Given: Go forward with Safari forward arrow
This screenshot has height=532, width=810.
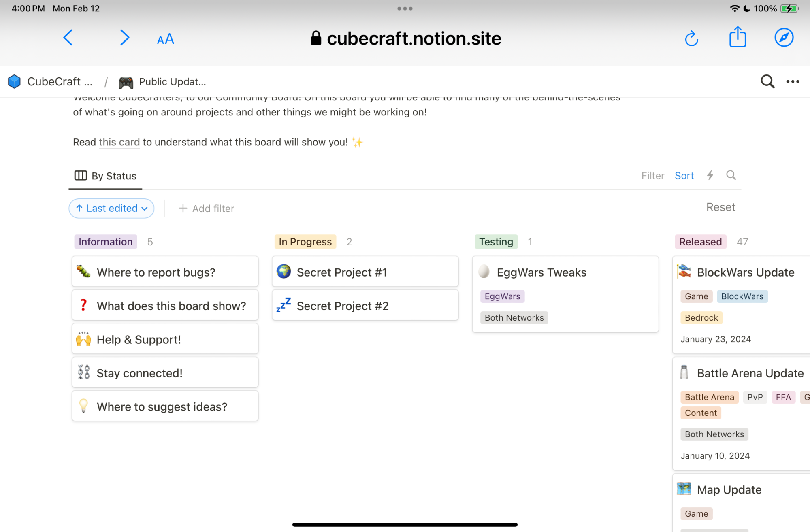Looking at the screenshot, I should click(125, 38).
